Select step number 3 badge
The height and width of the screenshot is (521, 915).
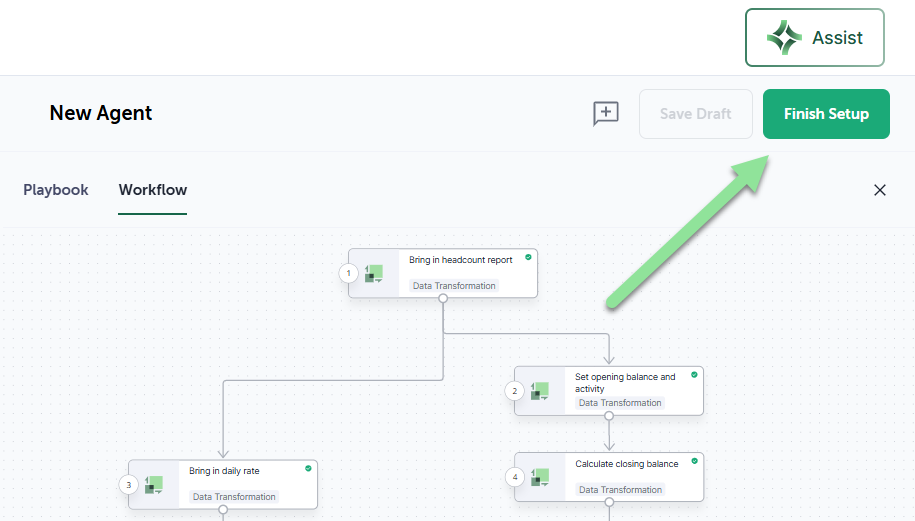129,485
